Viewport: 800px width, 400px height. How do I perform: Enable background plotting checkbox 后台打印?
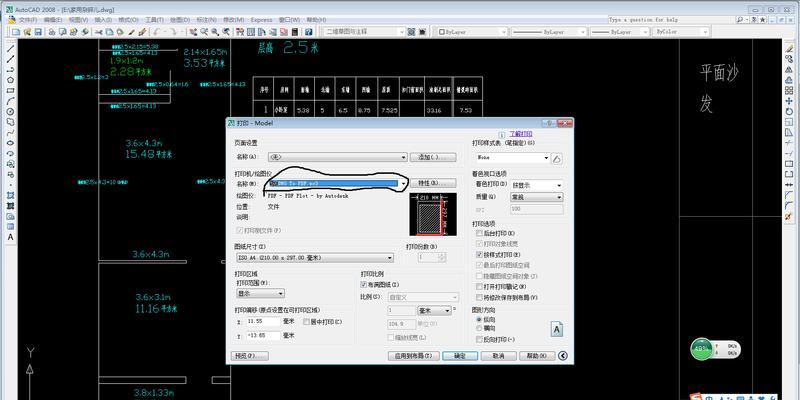(x=479, y=233)
